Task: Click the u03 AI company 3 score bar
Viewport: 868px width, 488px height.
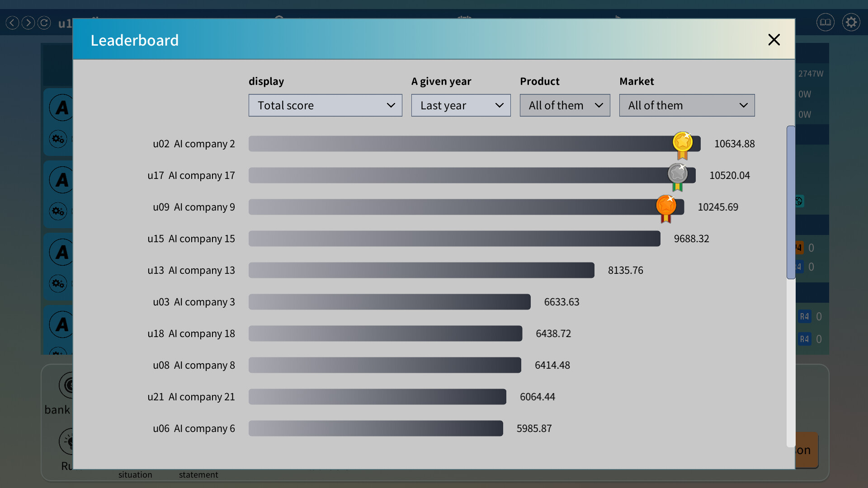Action: (389, 302)
